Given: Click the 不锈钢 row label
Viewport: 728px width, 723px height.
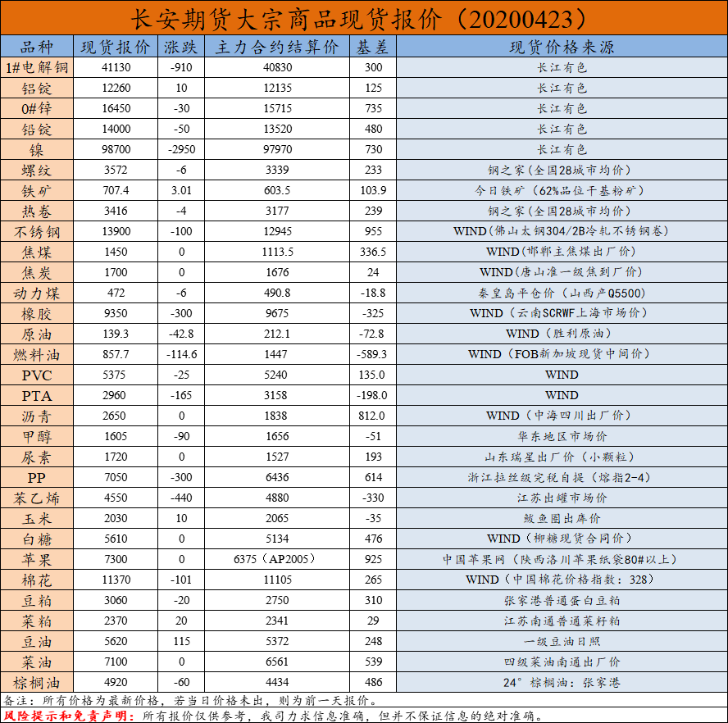Looking at the screenshot, I should (x=37, y=232).
